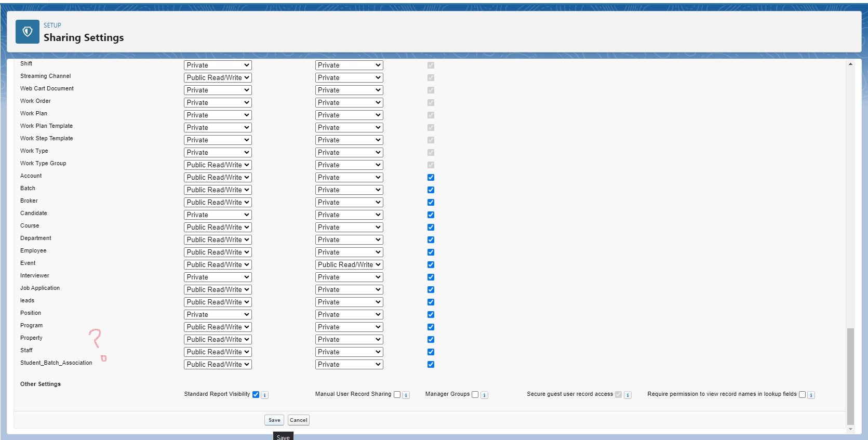Click the 'Program' row label

pyautogui.click(x=32, y=325)
